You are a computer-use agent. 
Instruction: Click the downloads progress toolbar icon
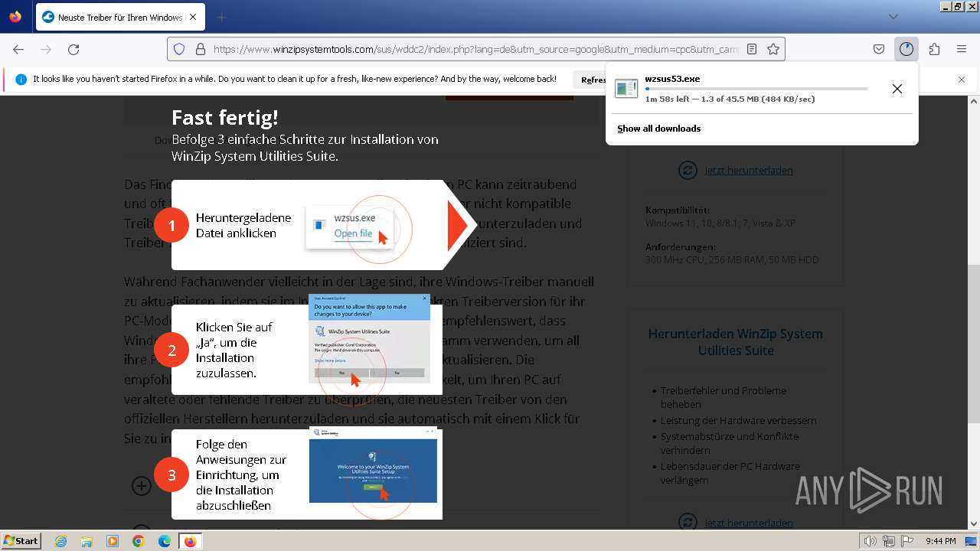click(906, 49)
